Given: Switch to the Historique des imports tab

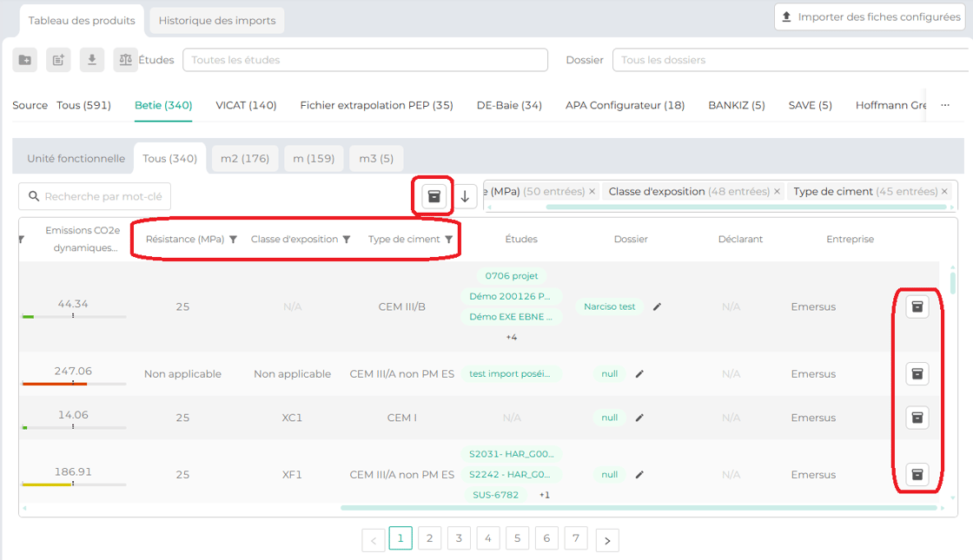Looking at the screenshot, I should (x=217, y=21).
